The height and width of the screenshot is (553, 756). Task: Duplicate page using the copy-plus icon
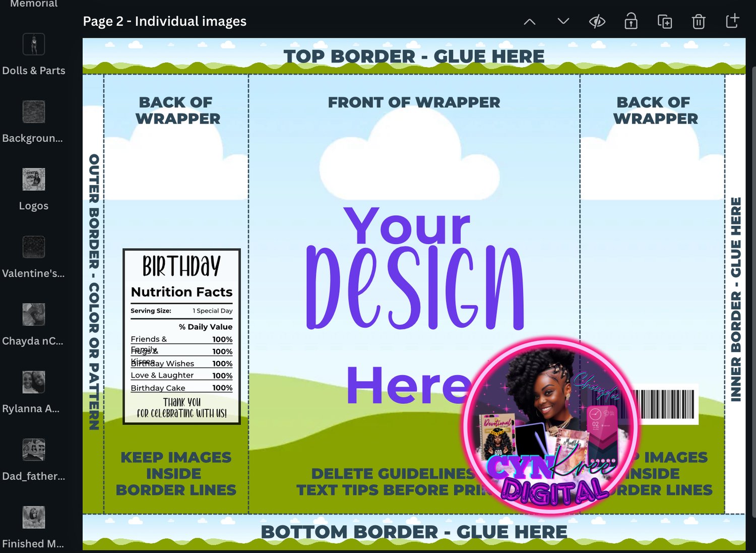[x=665, y=22]
